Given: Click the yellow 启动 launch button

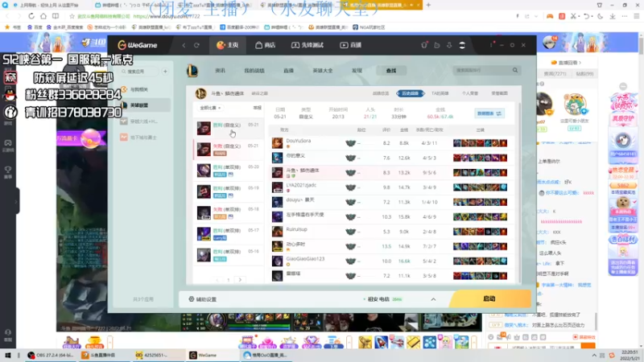Looking at the screenshot, I should coord(489,298).
